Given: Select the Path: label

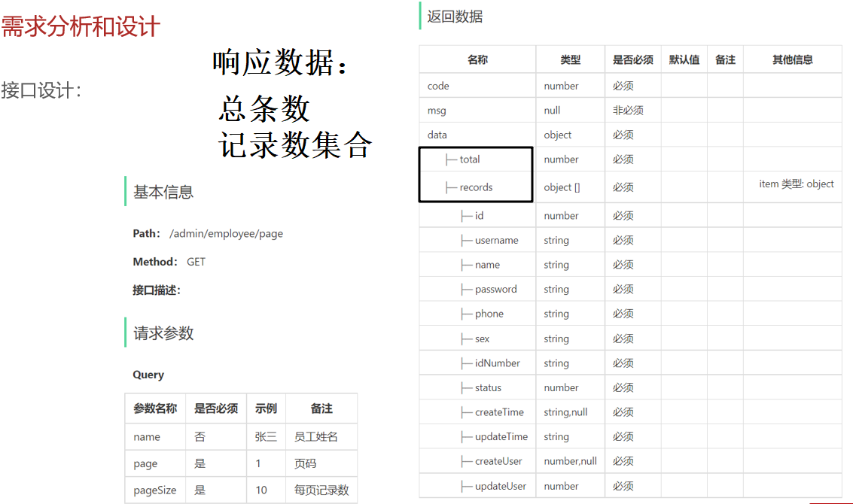Looking at the screenshot, I should (x=146, y=233).
